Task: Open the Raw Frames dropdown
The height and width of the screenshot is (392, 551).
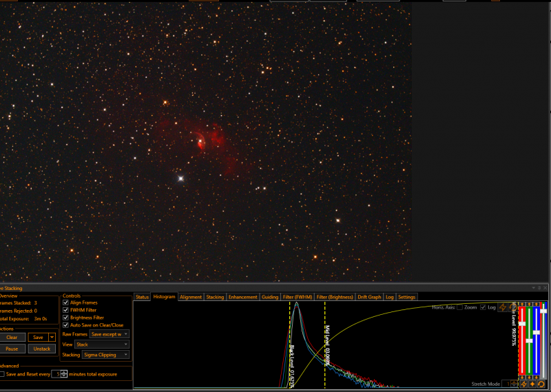Action: tap(110, 334)
